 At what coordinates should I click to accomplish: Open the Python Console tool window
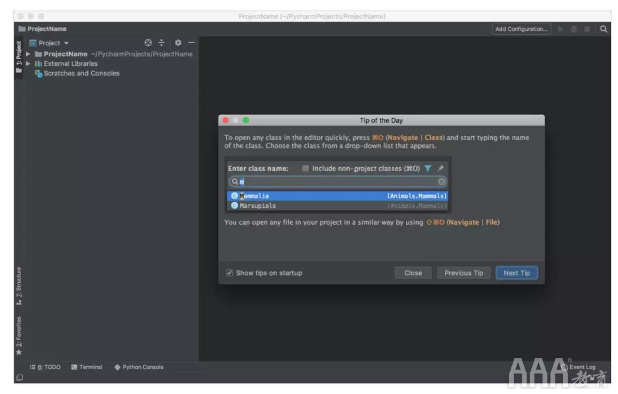139,367
